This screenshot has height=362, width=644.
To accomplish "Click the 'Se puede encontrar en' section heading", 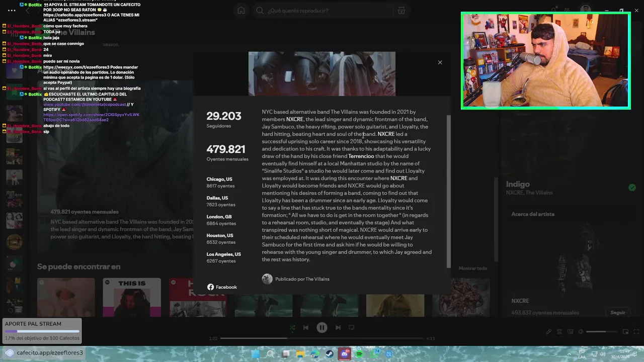I will (78, 266).
